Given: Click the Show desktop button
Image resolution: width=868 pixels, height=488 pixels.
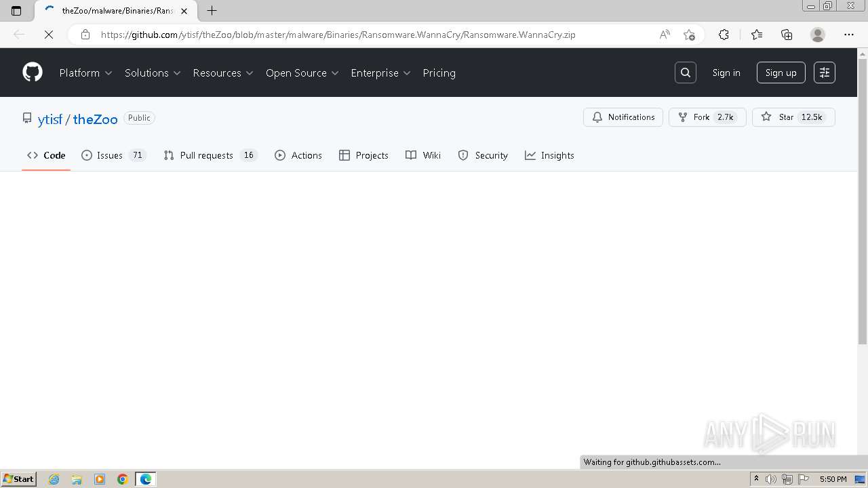Looking at the screenshot, I should tap(860, 479).
